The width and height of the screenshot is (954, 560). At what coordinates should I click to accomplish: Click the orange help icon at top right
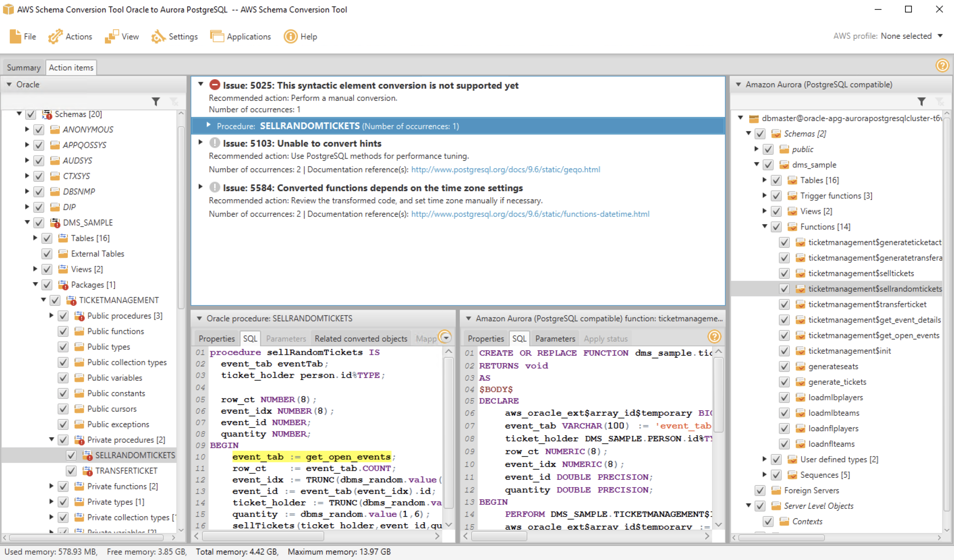pos(942,65)
